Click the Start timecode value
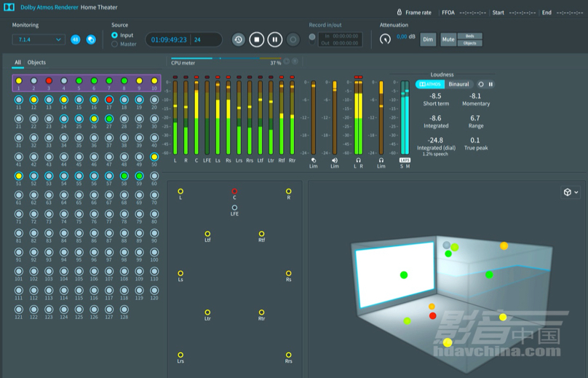This screenshot has width=588, height=378. click(x=523, y=13)
